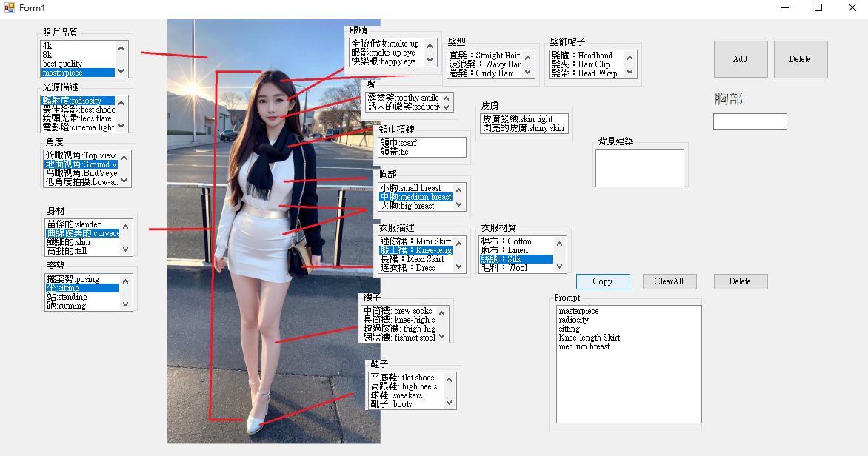Choose "Straight Hair" in the 髮型 list
This screenshot has height=456, width=868.
(485, 55)
